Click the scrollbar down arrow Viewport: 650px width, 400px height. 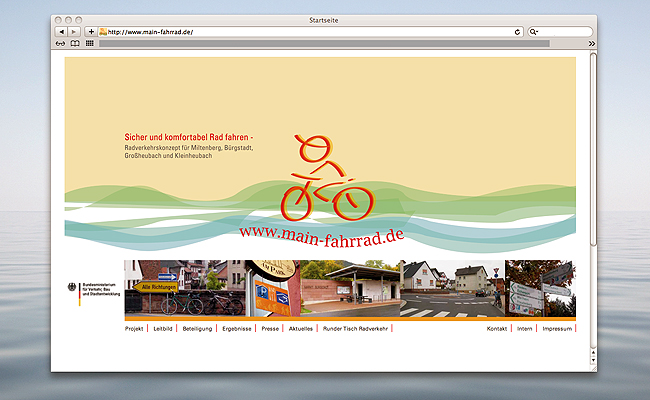[x=593, y=360]
